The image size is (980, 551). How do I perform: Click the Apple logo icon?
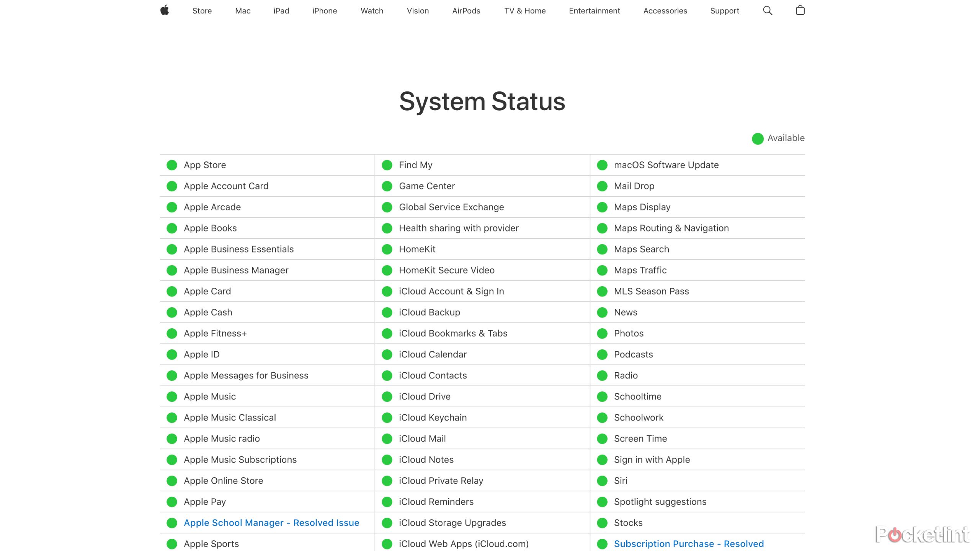165,10
